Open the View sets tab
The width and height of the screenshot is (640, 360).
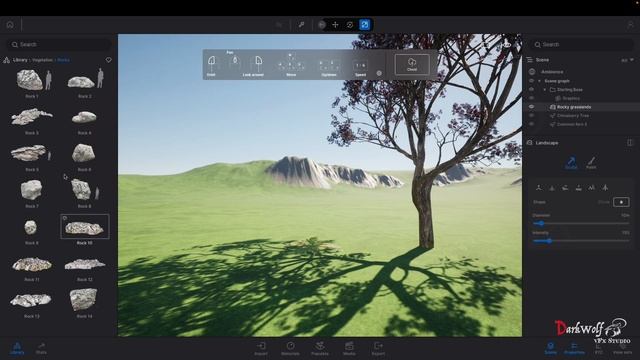coord(622,348)
